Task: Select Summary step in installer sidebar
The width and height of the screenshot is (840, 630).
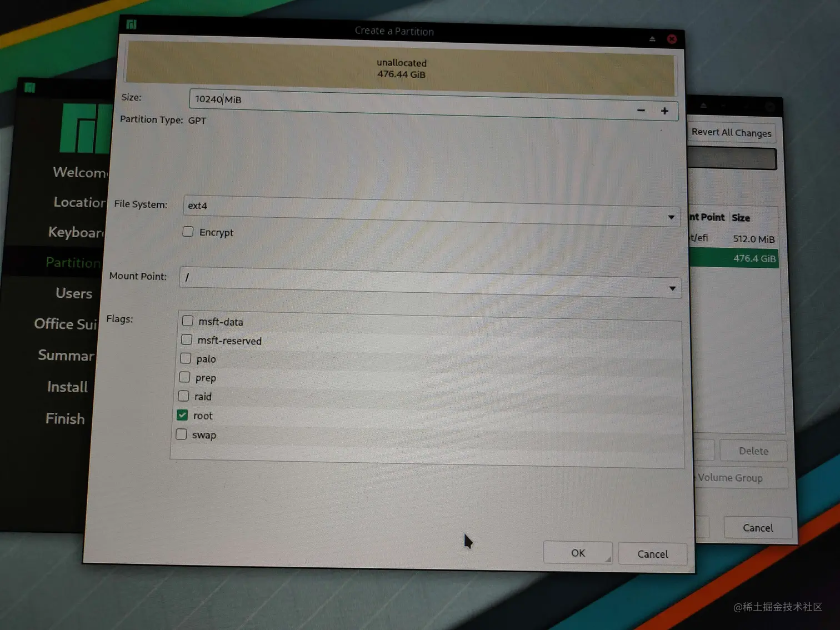Action: tap(66, 355)
